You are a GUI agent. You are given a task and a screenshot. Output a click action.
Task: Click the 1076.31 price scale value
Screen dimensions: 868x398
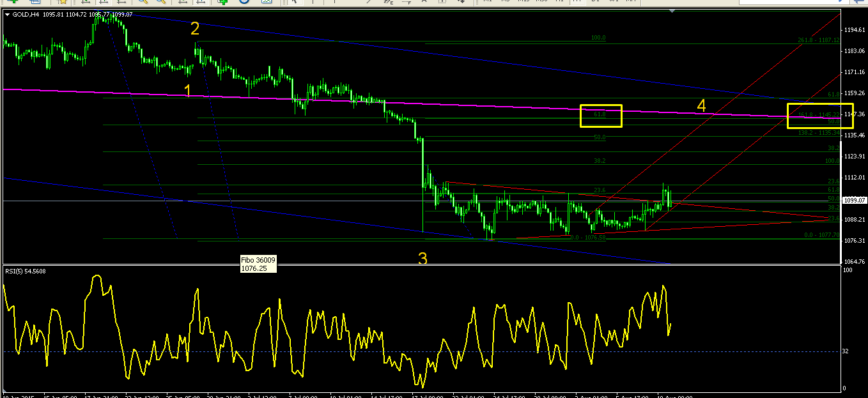[x=855, y=240]
